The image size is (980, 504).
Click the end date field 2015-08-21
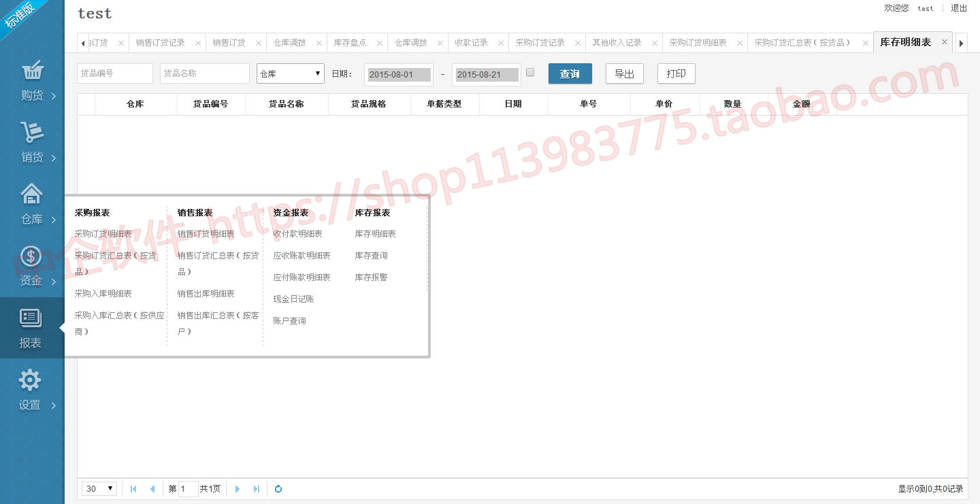[487, 74]
